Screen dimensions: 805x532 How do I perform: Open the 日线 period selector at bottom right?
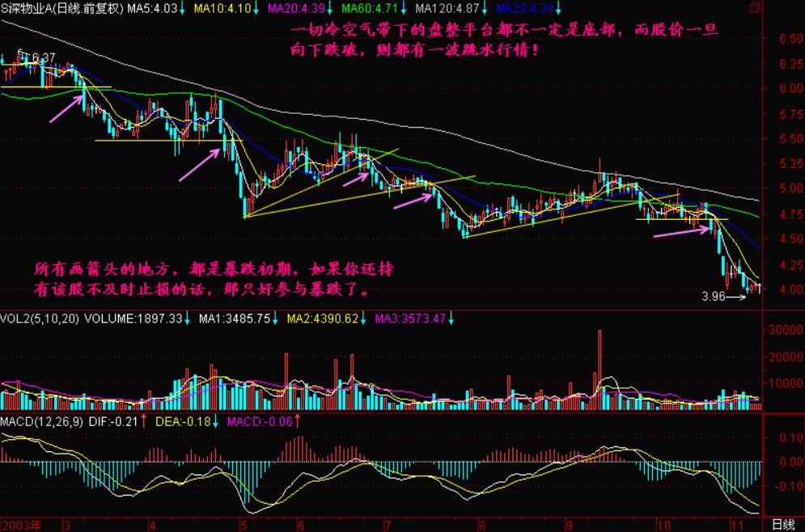point(783,524)
